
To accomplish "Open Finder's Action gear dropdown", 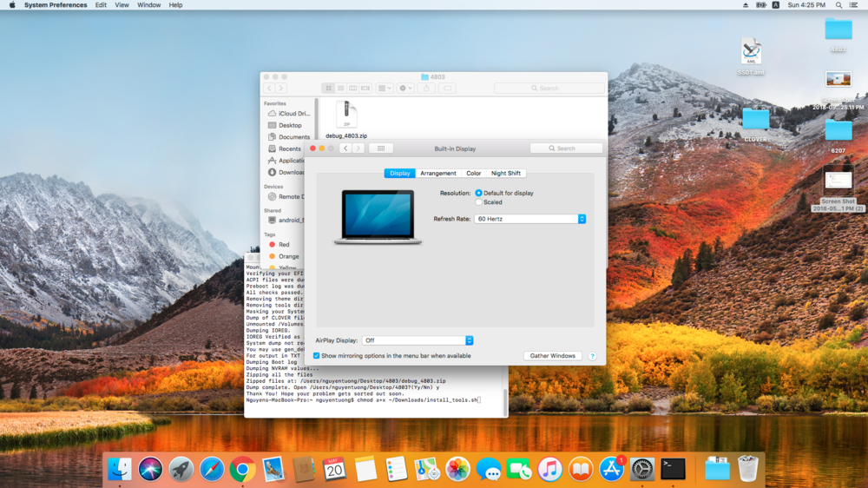I will click(405, 89).
